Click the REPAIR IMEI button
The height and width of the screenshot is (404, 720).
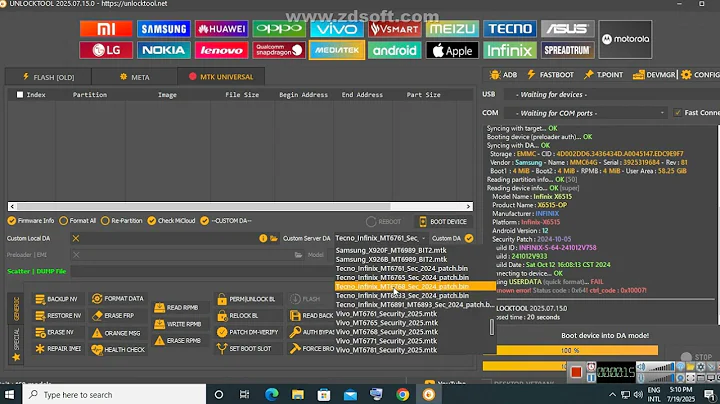pos(58,348)
